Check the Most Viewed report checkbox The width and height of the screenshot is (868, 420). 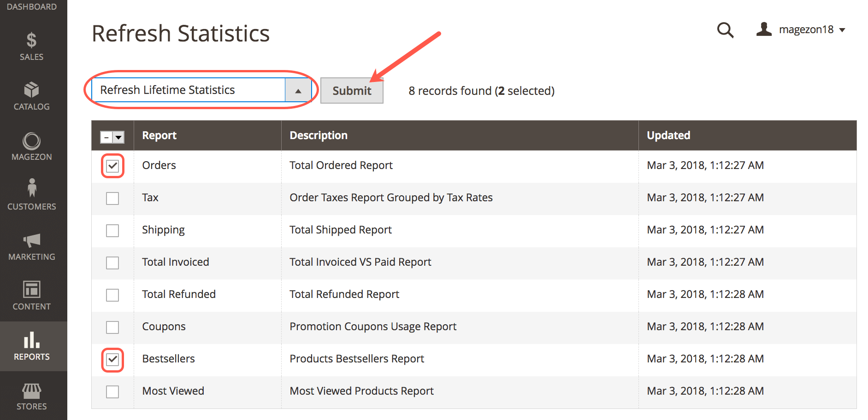pos(112,391)
